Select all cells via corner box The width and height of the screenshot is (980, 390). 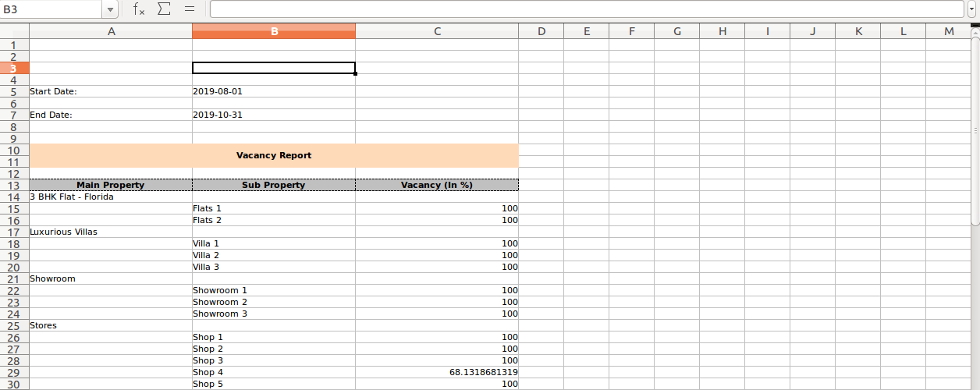click(14, 31)
